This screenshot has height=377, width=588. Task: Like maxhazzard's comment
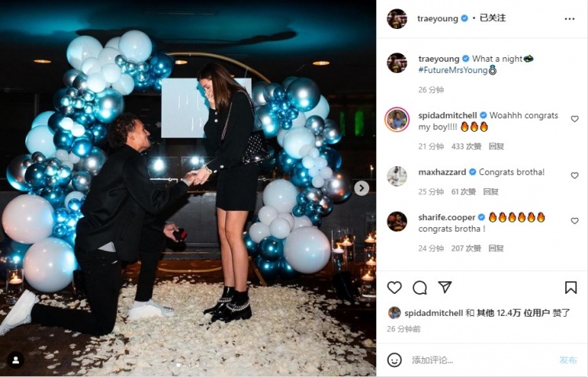(x=575, y=176)
